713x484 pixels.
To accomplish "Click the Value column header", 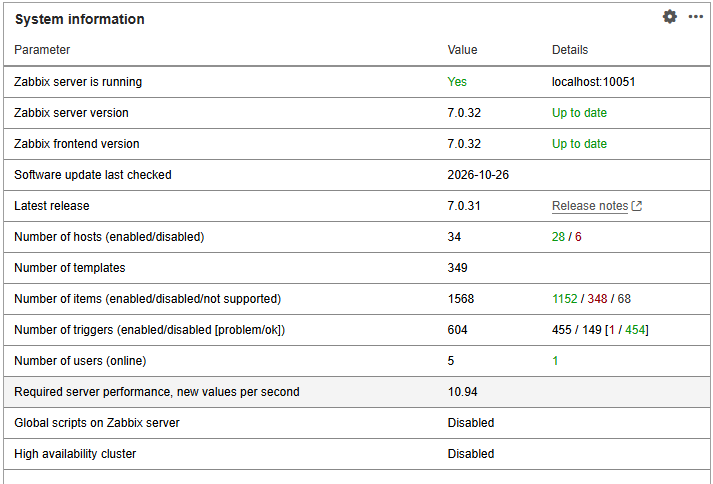I will (x=462, y=50).
